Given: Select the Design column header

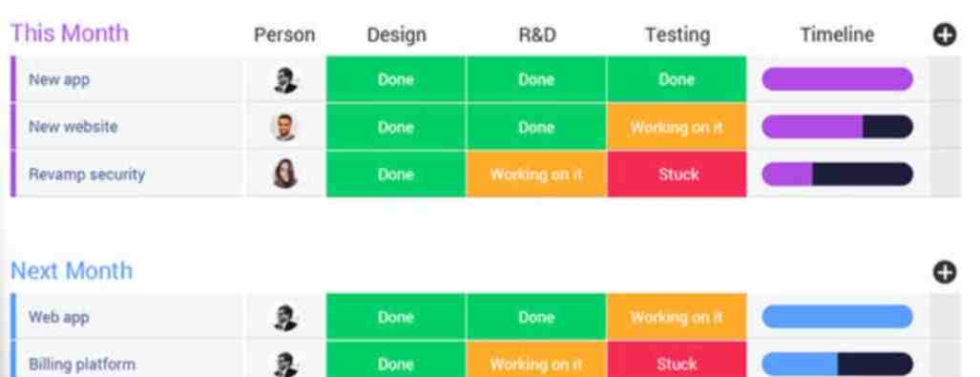Looking at the screenshot, I should click(396, 35).
